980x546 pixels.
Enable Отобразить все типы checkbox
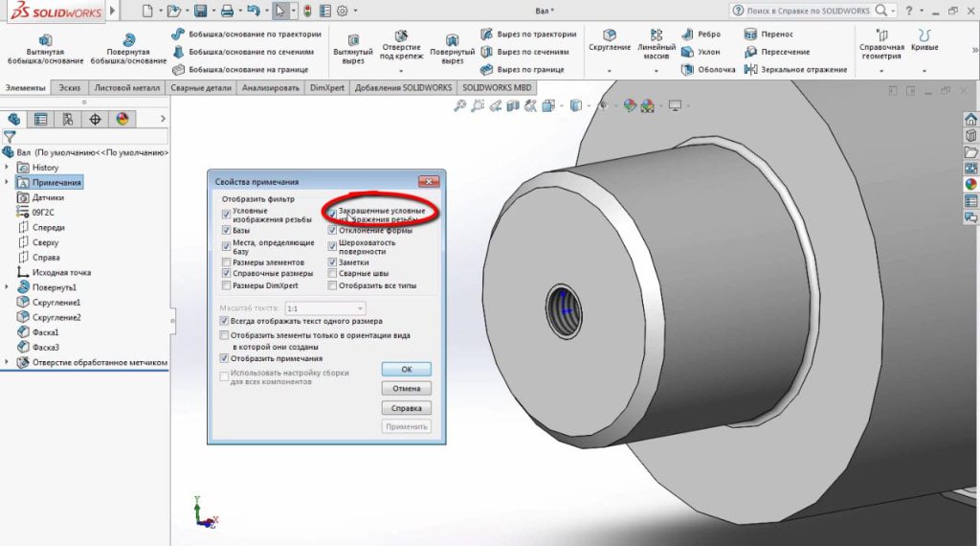(x=332, y=285)
